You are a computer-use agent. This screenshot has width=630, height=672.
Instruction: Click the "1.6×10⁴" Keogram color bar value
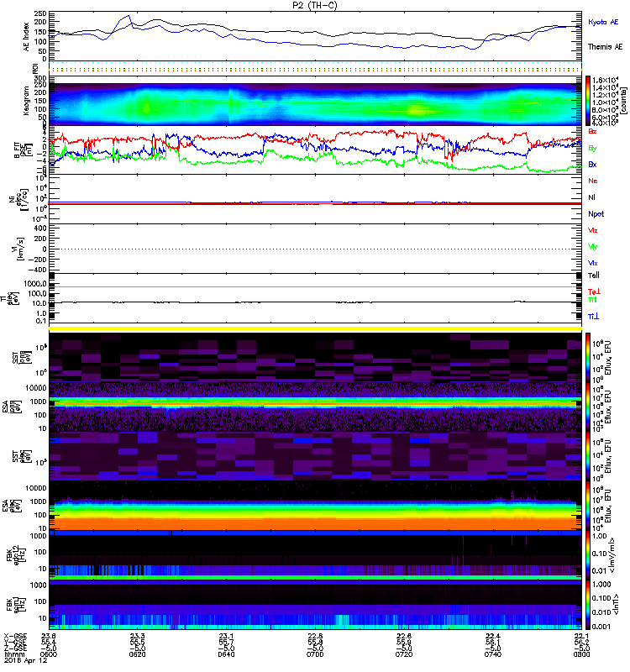605,80
